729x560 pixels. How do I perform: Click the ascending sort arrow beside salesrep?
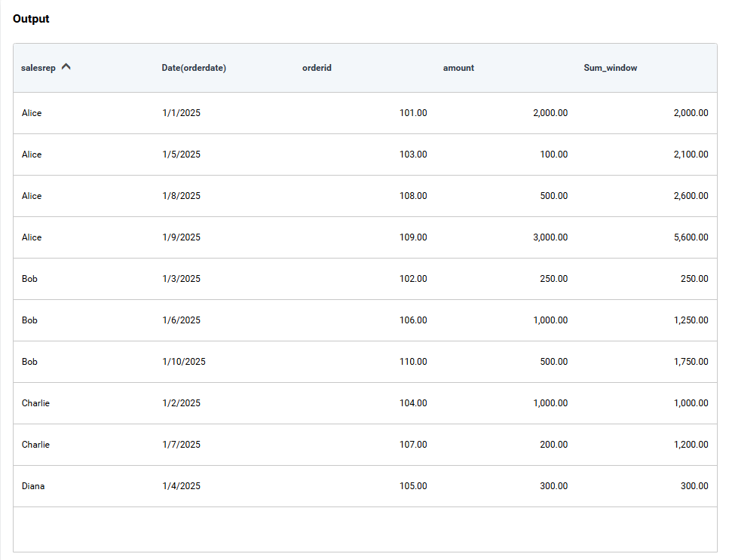point(66,67)
